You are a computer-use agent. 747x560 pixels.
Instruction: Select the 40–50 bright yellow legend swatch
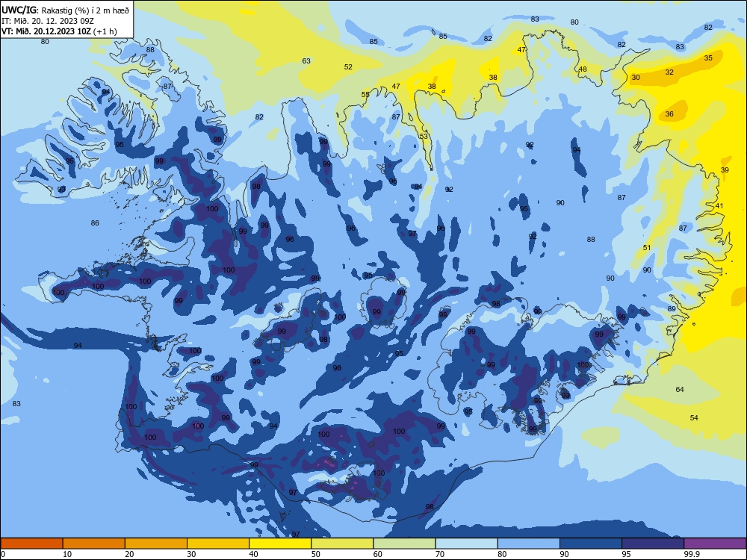coord(280,544)
